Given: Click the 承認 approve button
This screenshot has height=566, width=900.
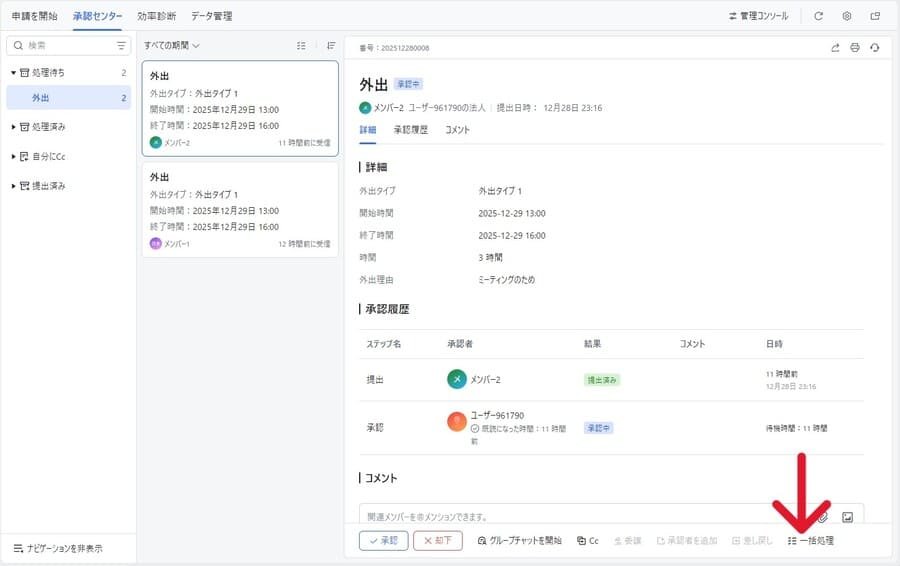Looking at the screenshot, I should coord(383,541).
